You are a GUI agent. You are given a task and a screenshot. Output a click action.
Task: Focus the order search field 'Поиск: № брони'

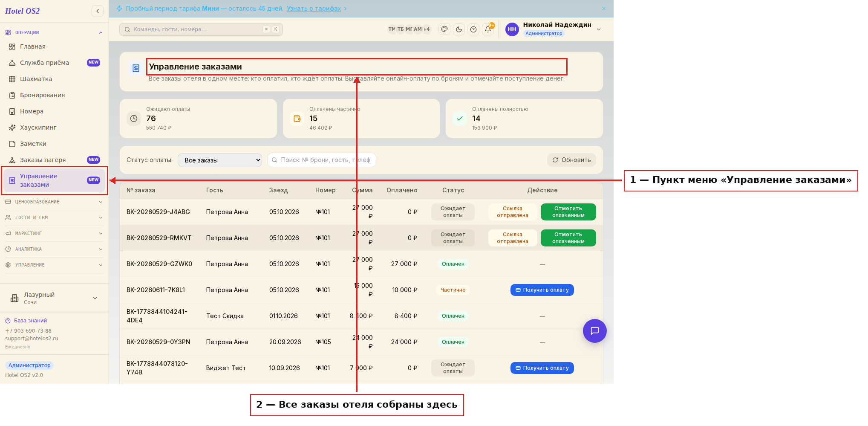[322, 160]
